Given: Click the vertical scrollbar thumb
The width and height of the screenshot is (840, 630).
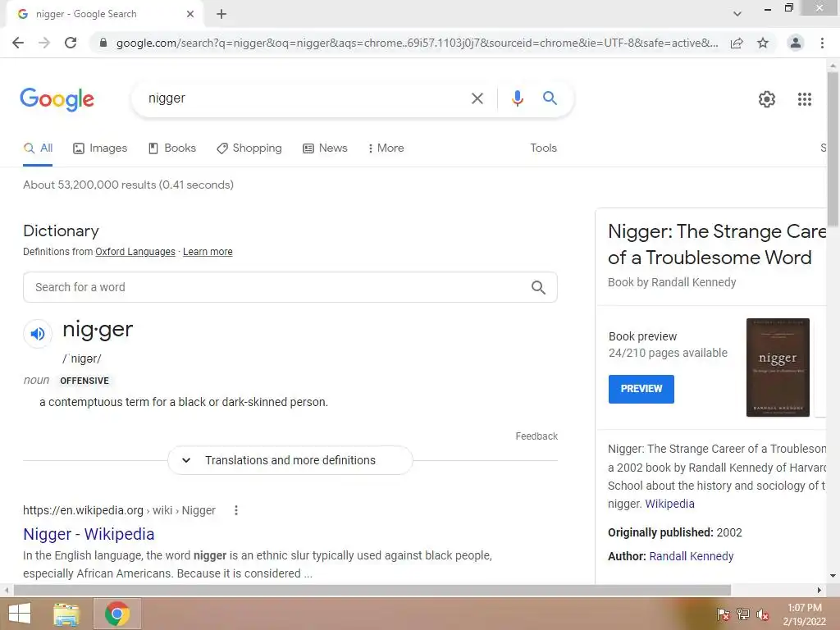Looking at the screenshot, I should (833, 149).
